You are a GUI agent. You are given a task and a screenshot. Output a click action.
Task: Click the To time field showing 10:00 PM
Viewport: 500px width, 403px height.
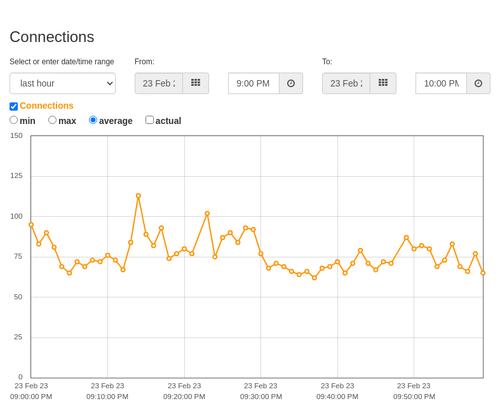click(x=441, y=83)
